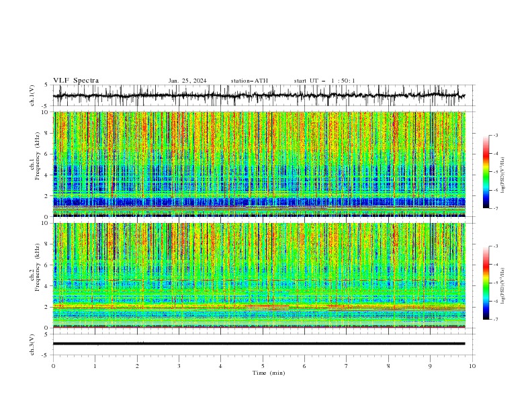
Task: Click the 'start UT = 1 :50: 1' text
Action: pyautogui.click(x=324, y=81)
